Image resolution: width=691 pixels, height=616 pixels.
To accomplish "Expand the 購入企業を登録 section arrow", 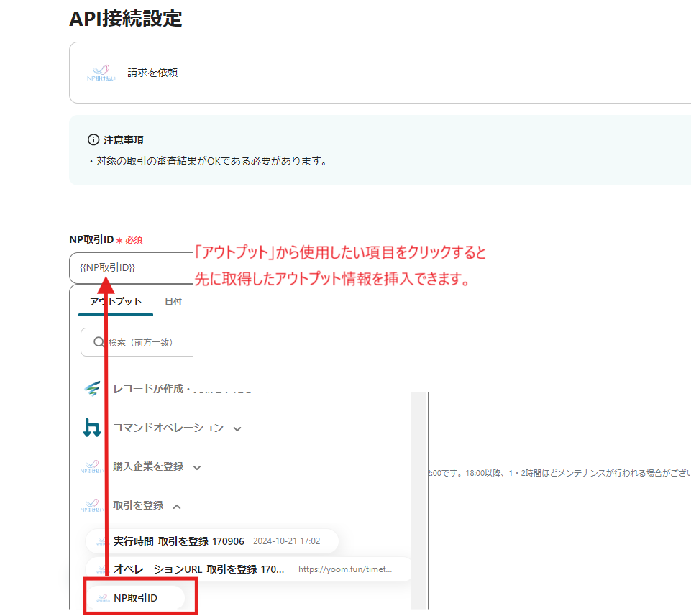I will click(197, 467).
